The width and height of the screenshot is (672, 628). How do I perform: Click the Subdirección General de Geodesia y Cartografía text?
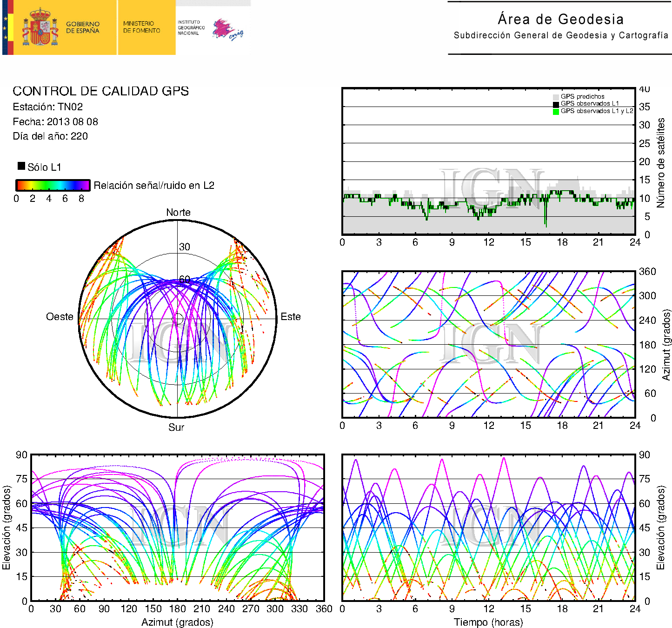click(560, 35)
